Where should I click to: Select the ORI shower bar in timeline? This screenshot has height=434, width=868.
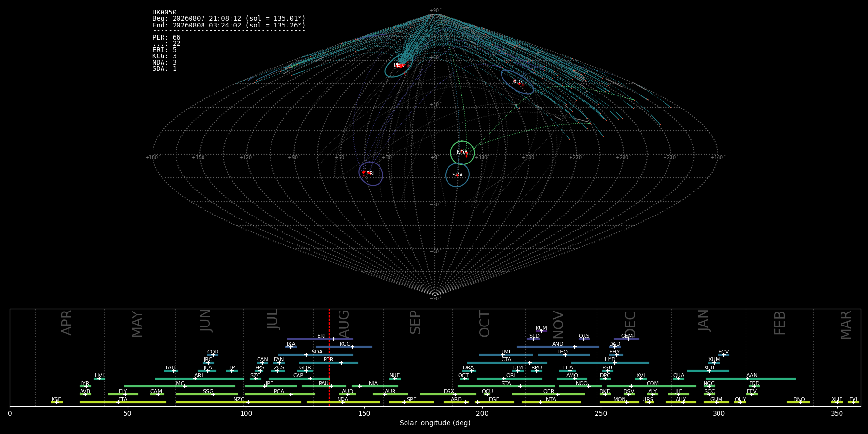point(510,379)
